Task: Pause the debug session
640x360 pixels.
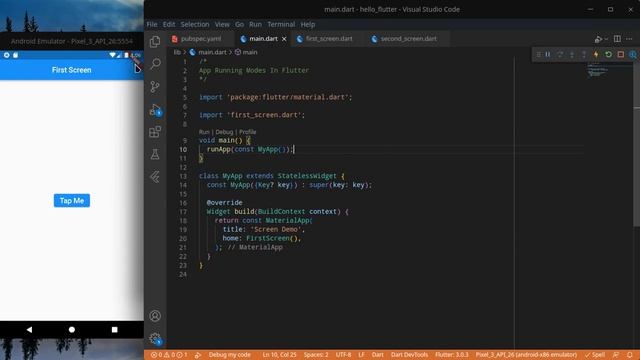Action: pyautogui.click(x=548, y=54)
